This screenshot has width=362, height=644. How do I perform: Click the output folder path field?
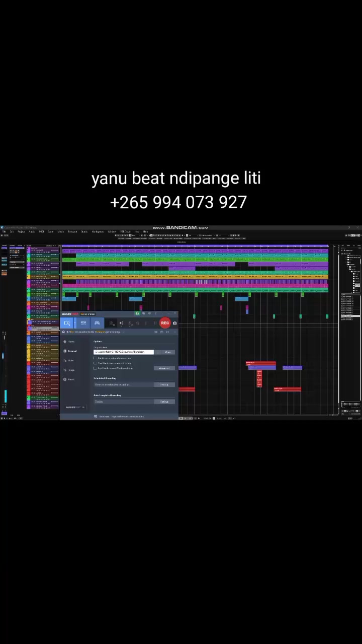pyautogui.click(x=124, y=352)
